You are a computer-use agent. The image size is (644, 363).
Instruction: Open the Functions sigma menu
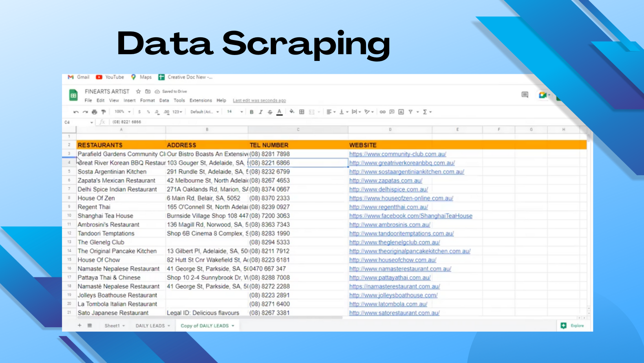(x=427, y=112)
